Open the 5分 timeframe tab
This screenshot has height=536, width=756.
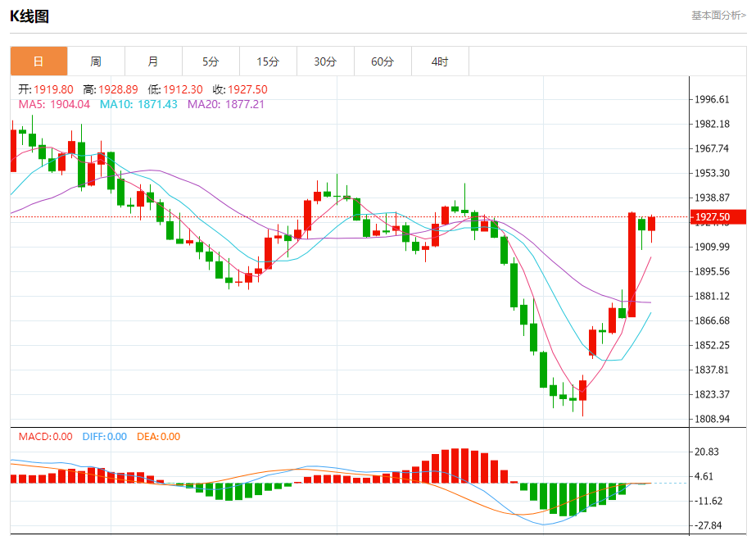pyautogui.click(x=211, y=61)
